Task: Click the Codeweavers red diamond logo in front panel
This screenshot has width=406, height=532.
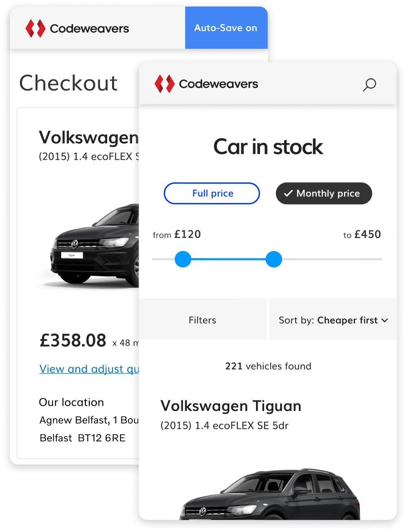Action: point(164,84)
